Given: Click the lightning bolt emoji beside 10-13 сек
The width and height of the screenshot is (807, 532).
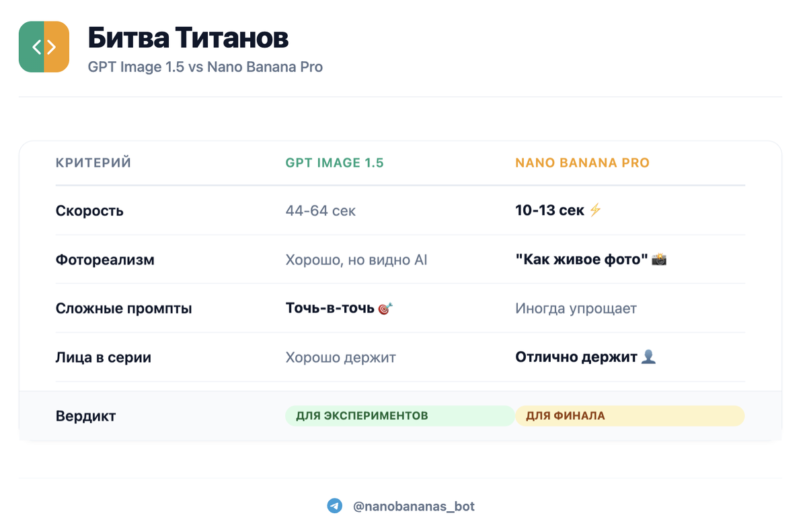Looking at the screenshot, I should click(595, 211).
